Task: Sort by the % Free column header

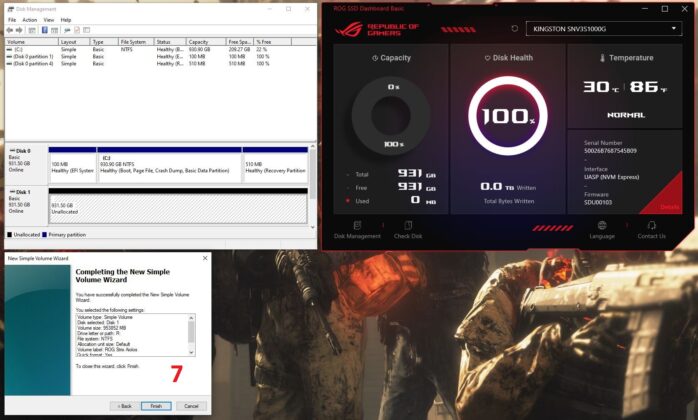Action: point(273,42)
